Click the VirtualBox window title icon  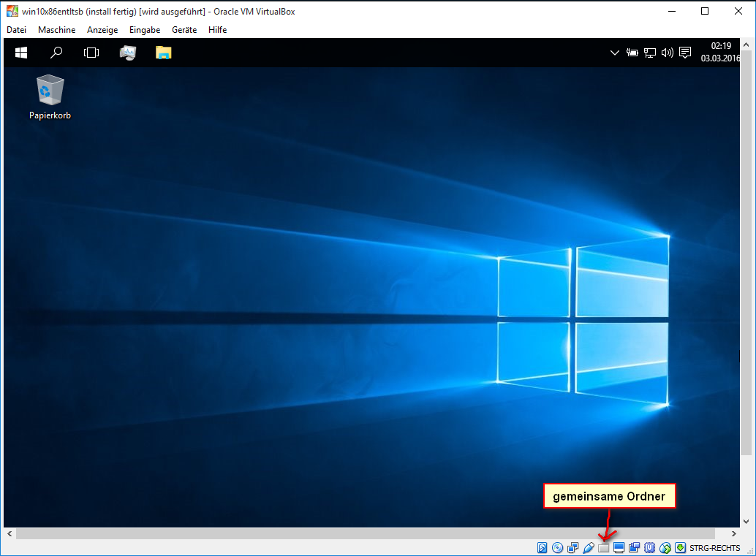[x=12, y=11]
